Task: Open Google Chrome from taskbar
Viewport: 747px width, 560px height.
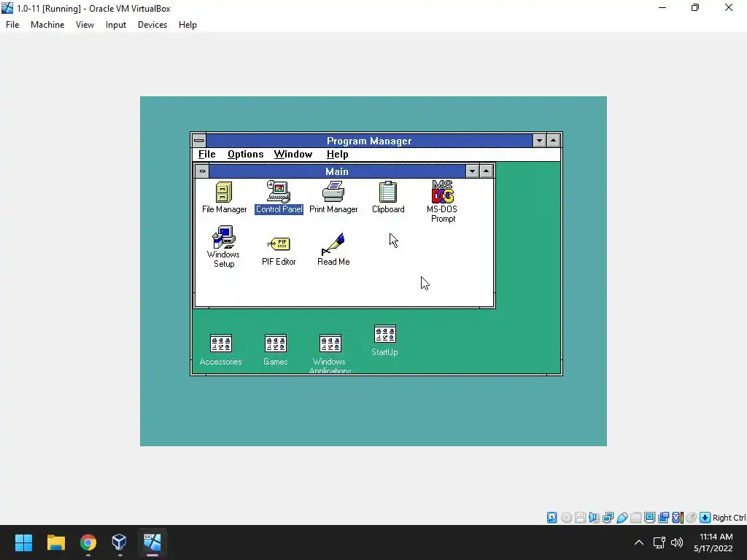Action: point(88,542)
